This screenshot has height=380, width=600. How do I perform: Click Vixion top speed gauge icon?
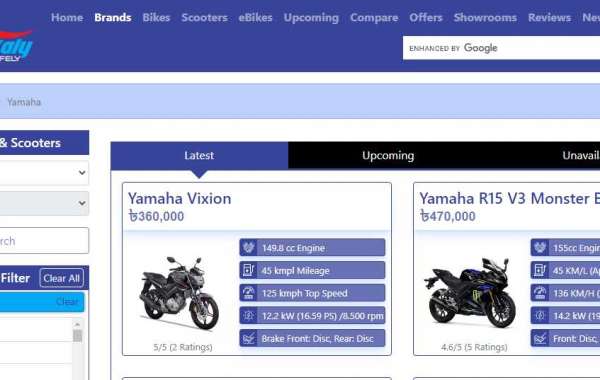248,293
